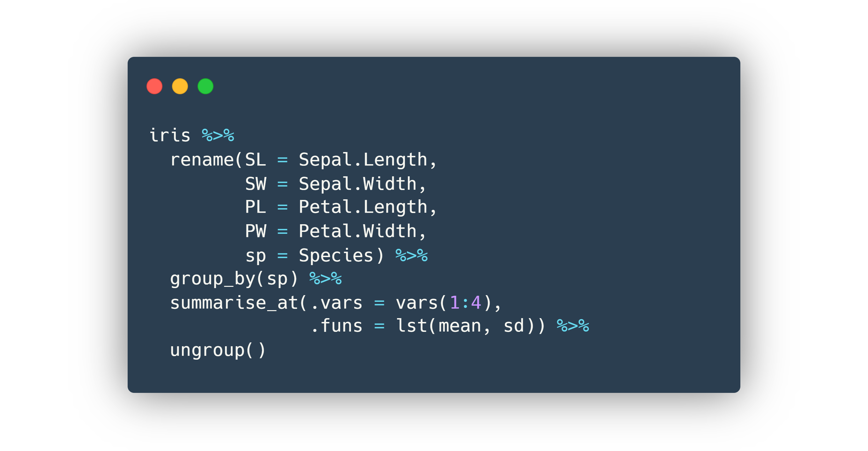Click the ungroup function on last line
868x451 pixels.
207,350
